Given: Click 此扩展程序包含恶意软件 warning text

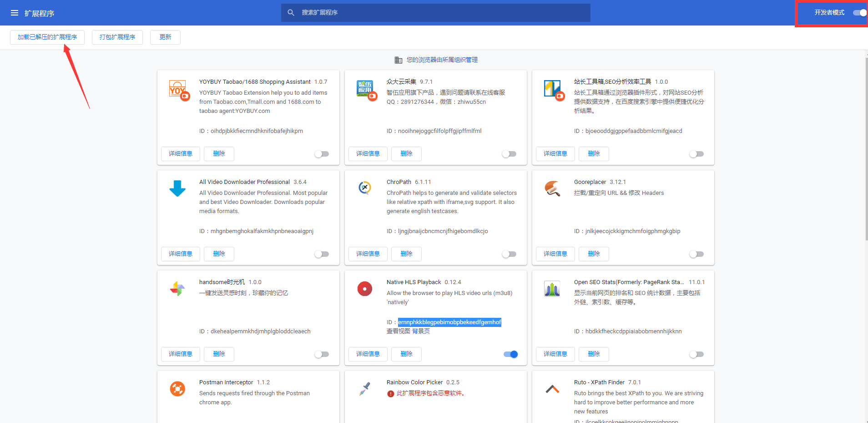Looking at the screenshot, I should click(x=431, y=393).
